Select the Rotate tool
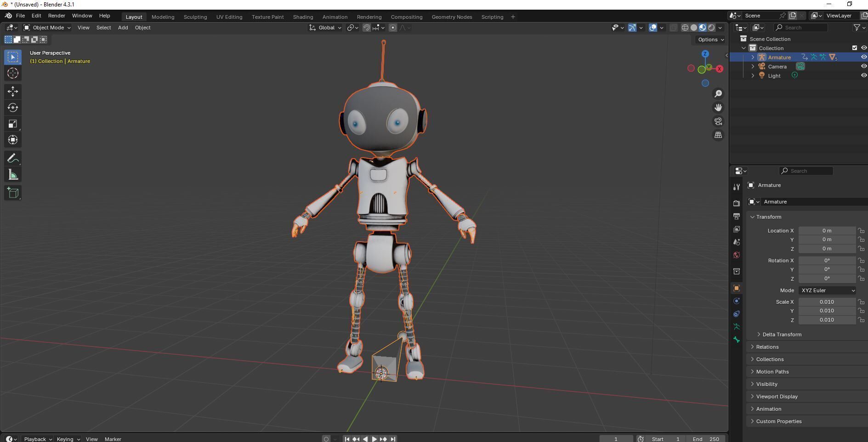Image resolution: width=868 pixels, height=442 pixels. tap(13, 108)
